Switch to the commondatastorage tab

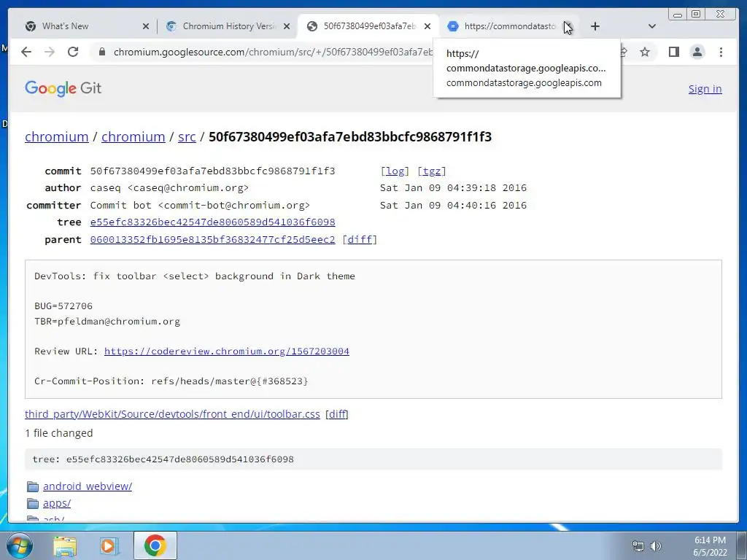pyautogui.click(x=508, y=26)
